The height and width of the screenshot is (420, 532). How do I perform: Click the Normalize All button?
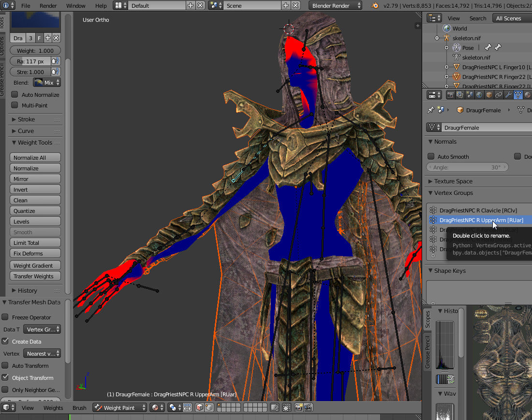point(35,157)
